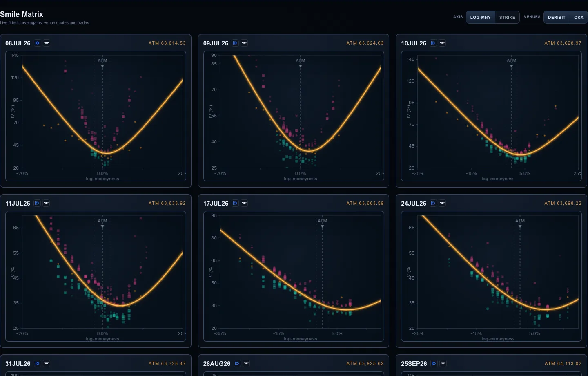Toggle OKX venue icon on 08JUL26 card
The height and width of the screenshot is (376, 588).
click(x=47, y=43)
